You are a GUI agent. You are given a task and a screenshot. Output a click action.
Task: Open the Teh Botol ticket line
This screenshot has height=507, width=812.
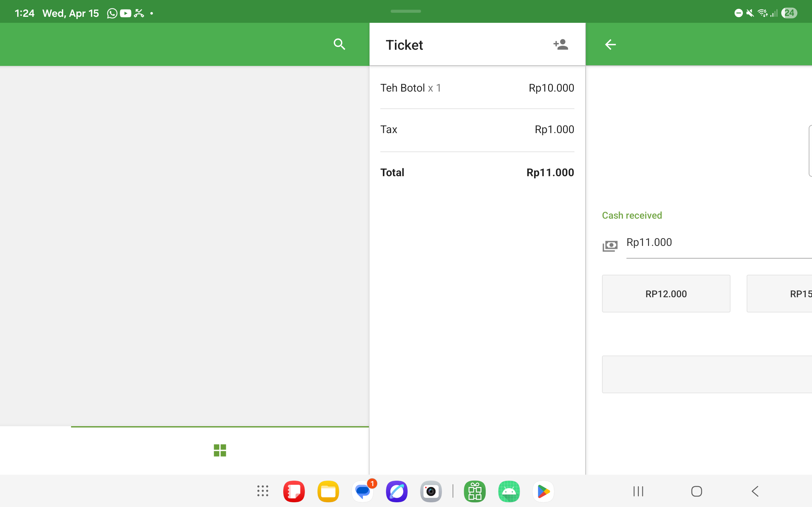(477, 88)
